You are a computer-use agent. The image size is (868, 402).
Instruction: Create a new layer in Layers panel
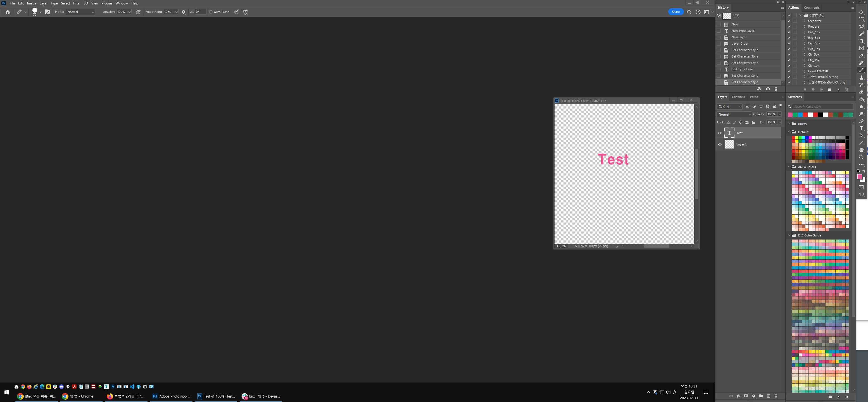[x=769, y=396]
